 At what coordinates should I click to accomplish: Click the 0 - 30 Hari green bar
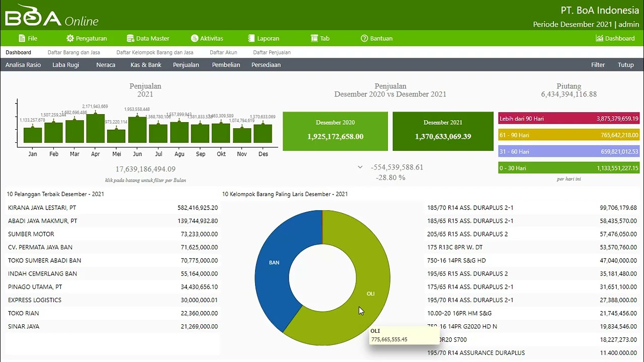click(x=569, y=168)
